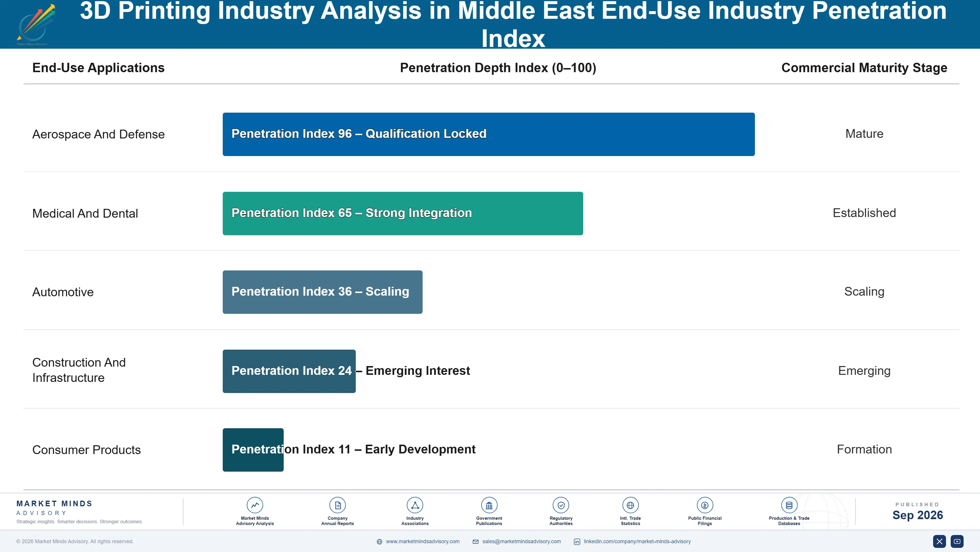Image resolution: width=980 pixels, height=552 pixels.
Task: Select the Aerospace Penetration Index 96 bar
Action: click(489, 134)
